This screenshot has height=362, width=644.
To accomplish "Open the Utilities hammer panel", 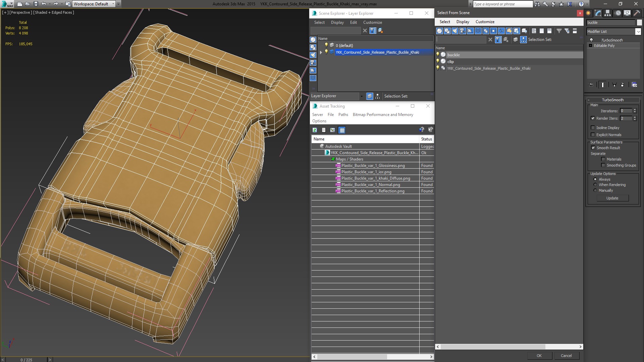I will click(637, 13).
